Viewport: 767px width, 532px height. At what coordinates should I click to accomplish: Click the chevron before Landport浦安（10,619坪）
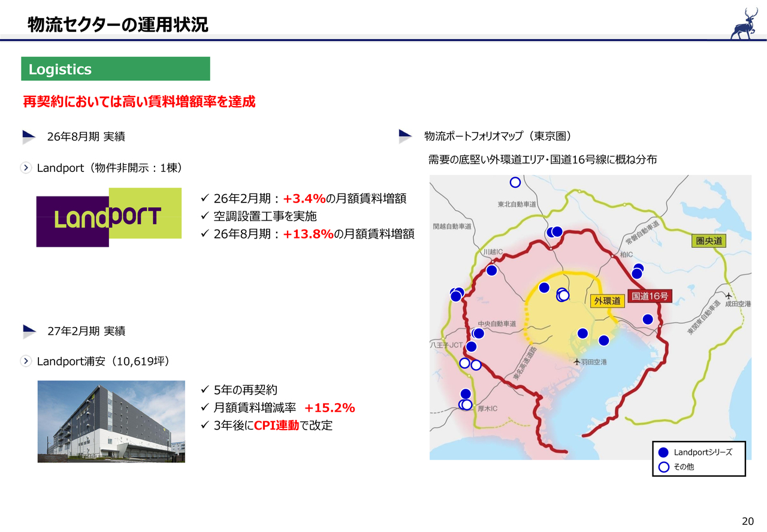[x=26, y=361]
